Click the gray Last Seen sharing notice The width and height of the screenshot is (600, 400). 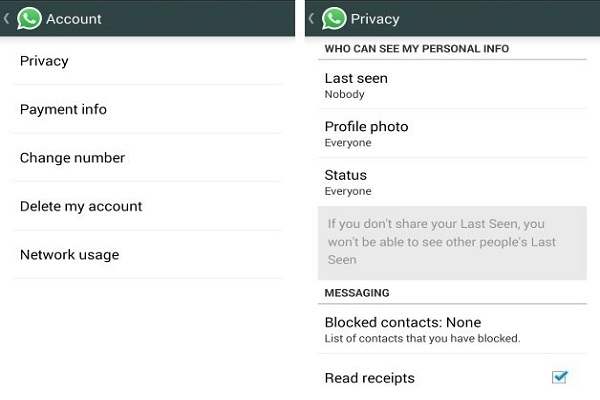click(452, 242)
